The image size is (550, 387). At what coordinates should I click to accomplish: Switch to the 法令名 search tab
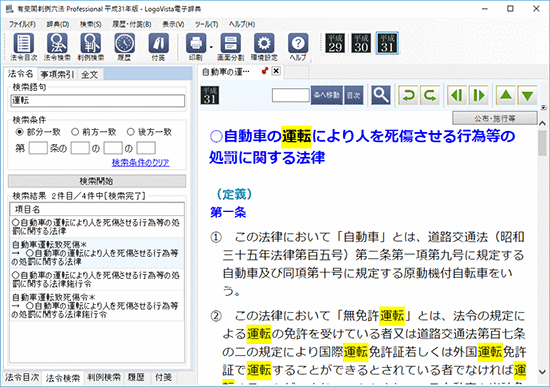(x=20, y=74)
